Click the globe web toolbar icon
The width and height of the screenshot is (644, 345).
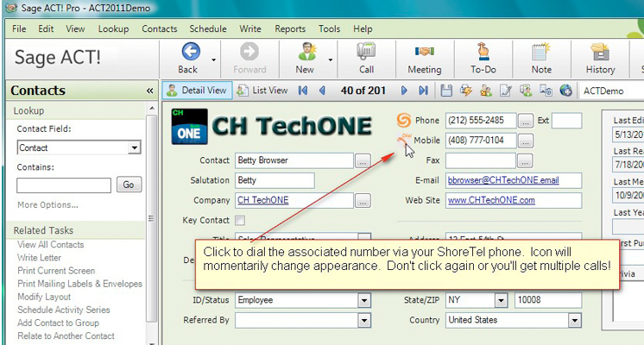coord(566,91)
